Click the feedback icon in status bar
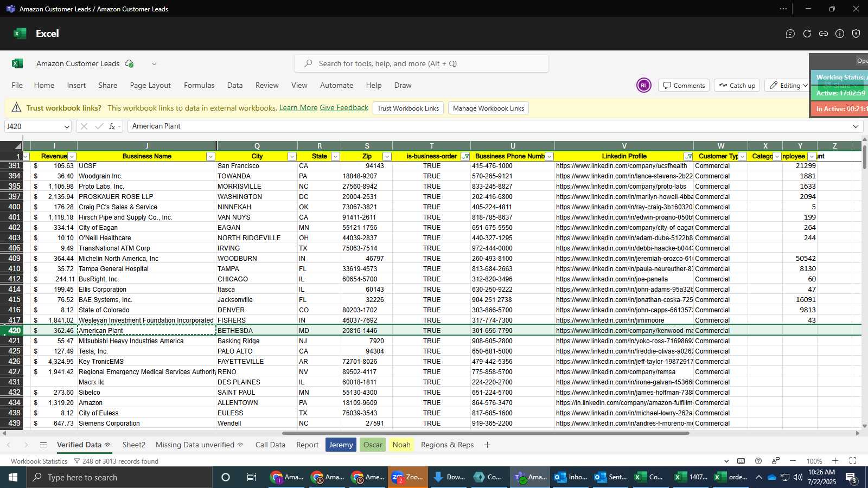Image resolution: width=868 pixels, height=488 pixels. [776, 461]
